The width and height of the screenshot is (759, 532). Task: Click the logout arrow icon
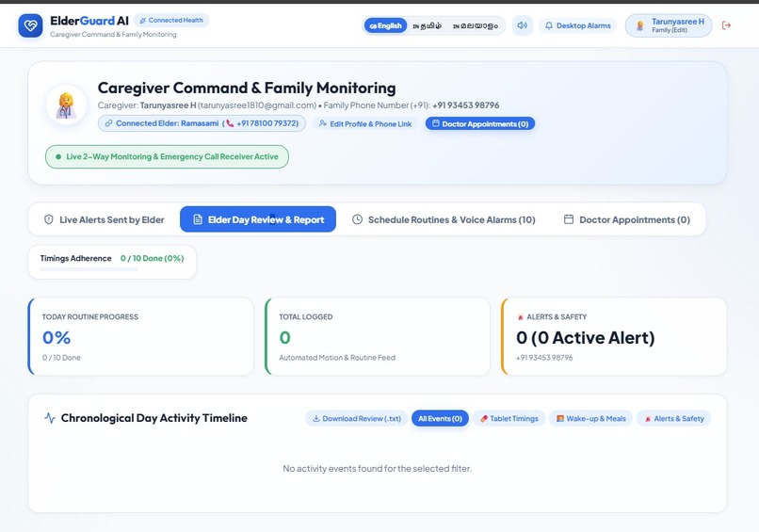[x=726, y=25]
